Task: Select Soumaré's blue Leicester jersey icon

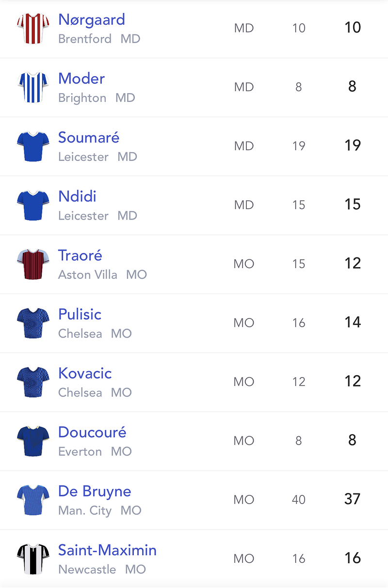Action: 33,146
